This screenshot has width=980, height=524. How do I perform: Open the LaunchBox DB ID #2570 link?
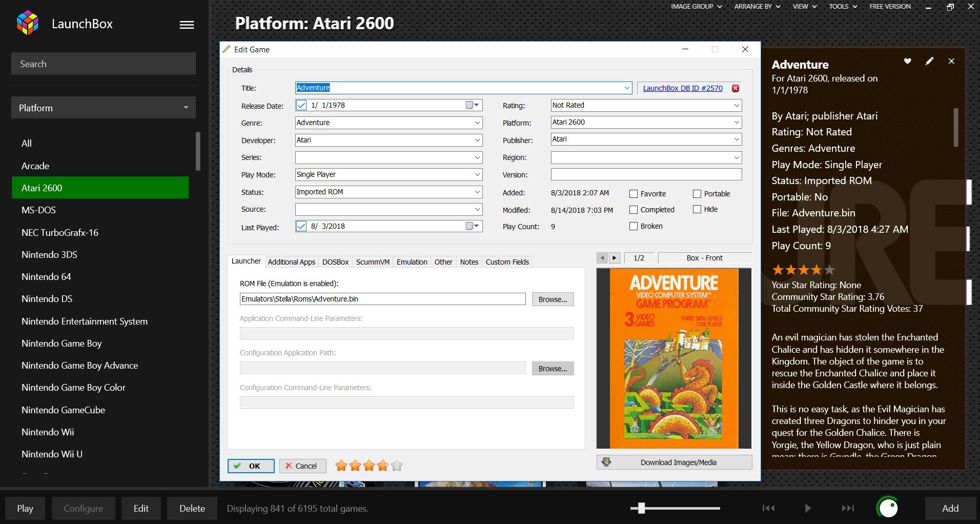pos(683,88)
